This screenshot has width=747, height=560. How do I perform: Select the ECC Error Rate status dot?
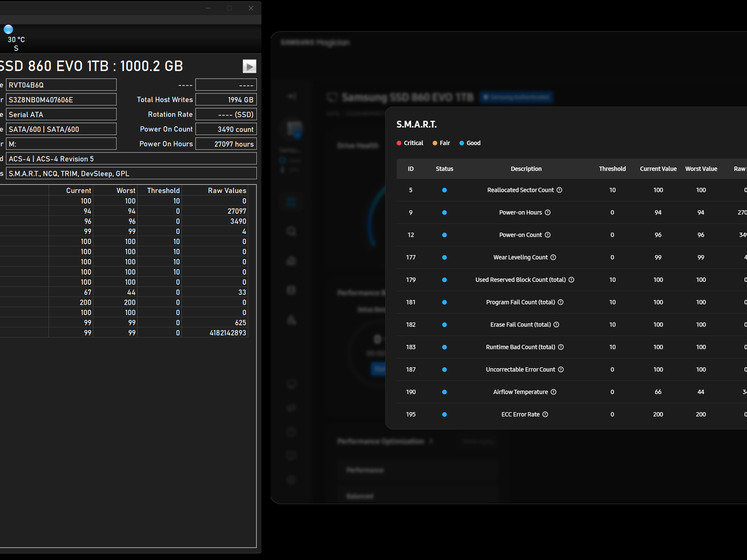(444, 414)
